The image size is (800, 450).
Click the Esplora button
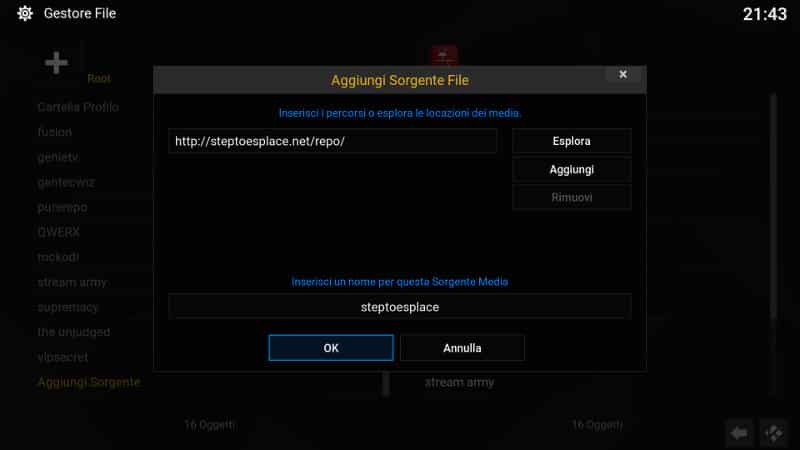tap(571, 141)
